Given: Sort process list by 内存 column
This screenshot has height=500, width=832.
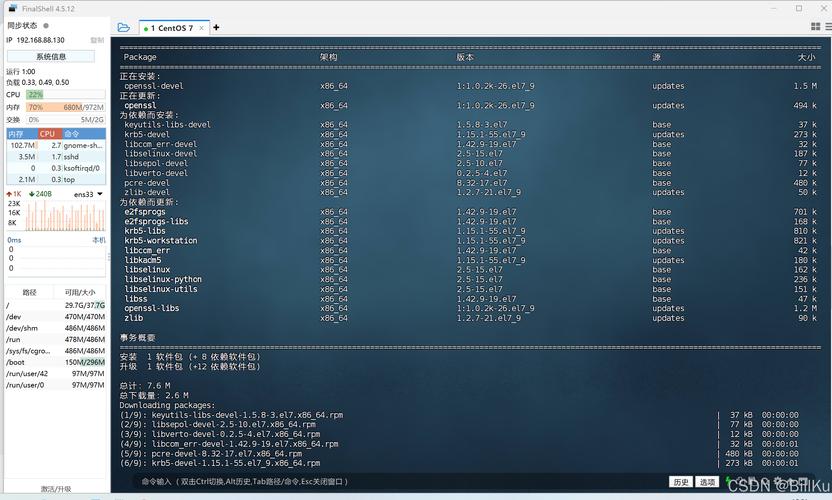Looking at the screenshot, I should 22,134.
